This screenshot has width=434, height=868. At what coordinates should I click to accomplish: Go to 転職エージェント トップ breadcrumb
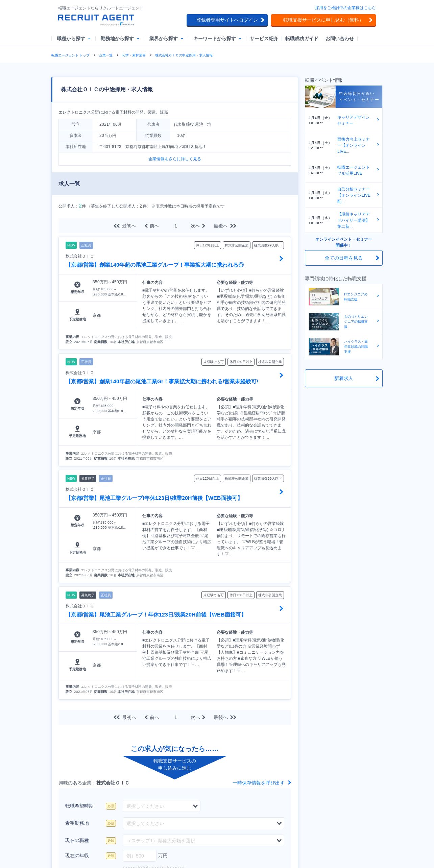(x=70, y=55)
